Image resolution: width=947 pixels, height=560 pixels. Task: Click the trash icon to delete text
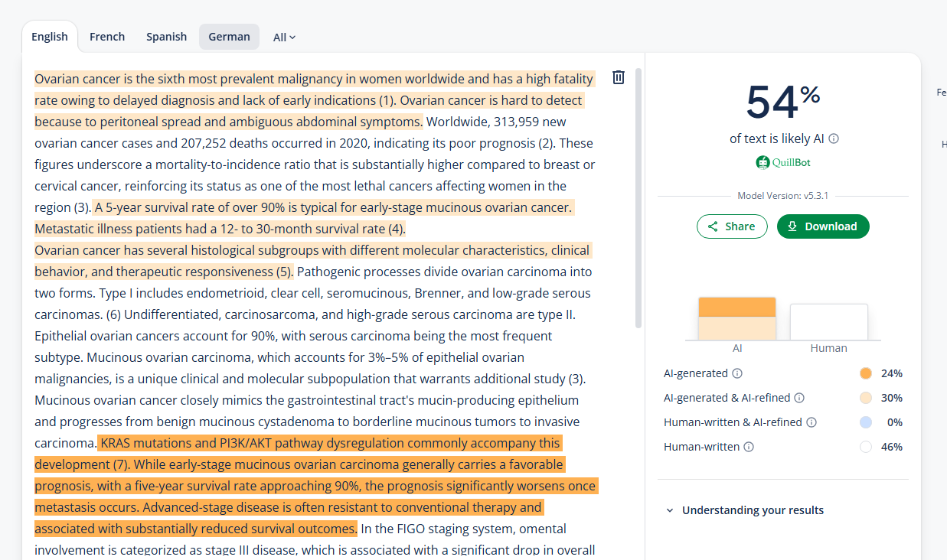click(619, 77)
